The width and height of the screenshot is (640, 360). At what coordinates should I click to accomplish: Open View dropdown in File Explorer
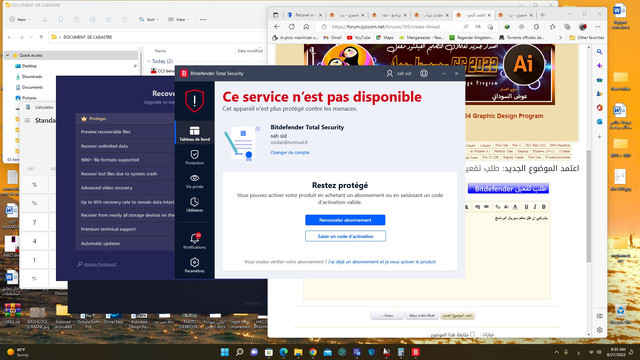point(178,19)
